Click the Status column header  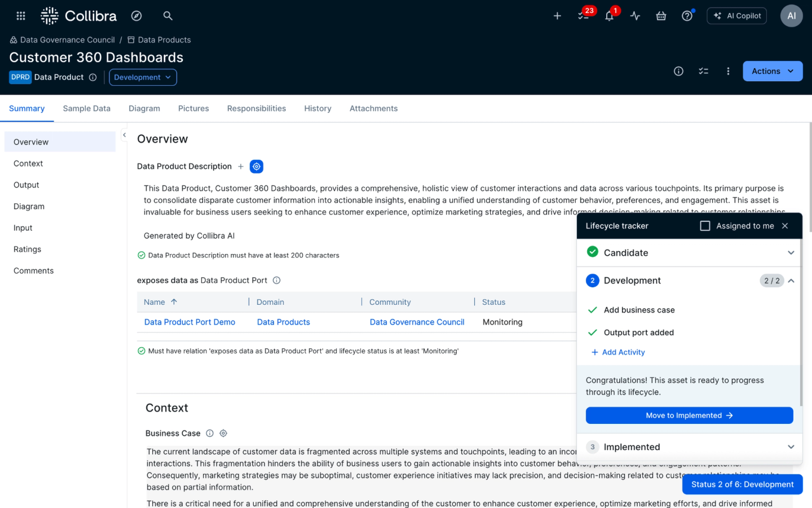[x=493, y=302]
